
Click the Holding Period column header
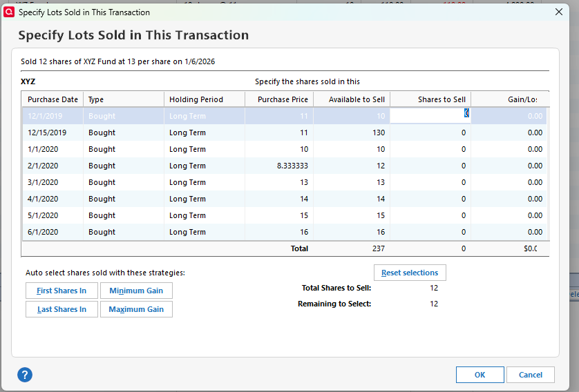(196, 99)
